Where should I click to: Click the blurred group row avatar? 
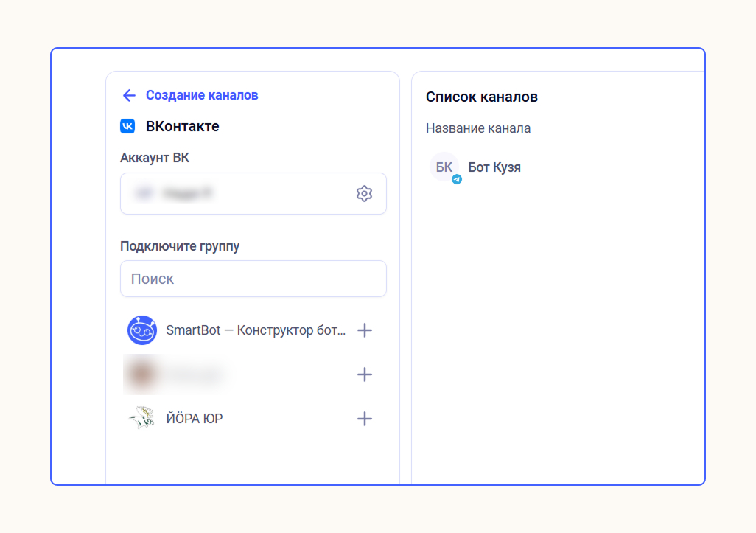(x=141, y=375)
